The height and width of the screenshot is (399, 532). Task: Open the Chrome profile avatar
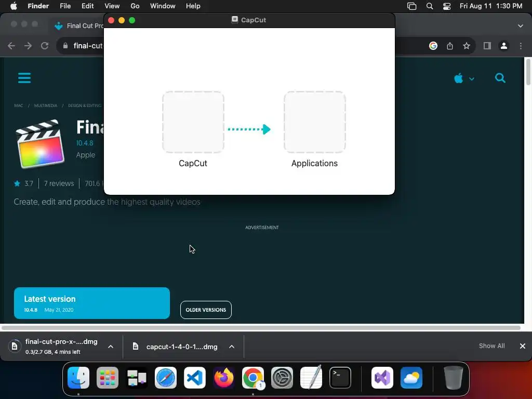tap(504, 46)
